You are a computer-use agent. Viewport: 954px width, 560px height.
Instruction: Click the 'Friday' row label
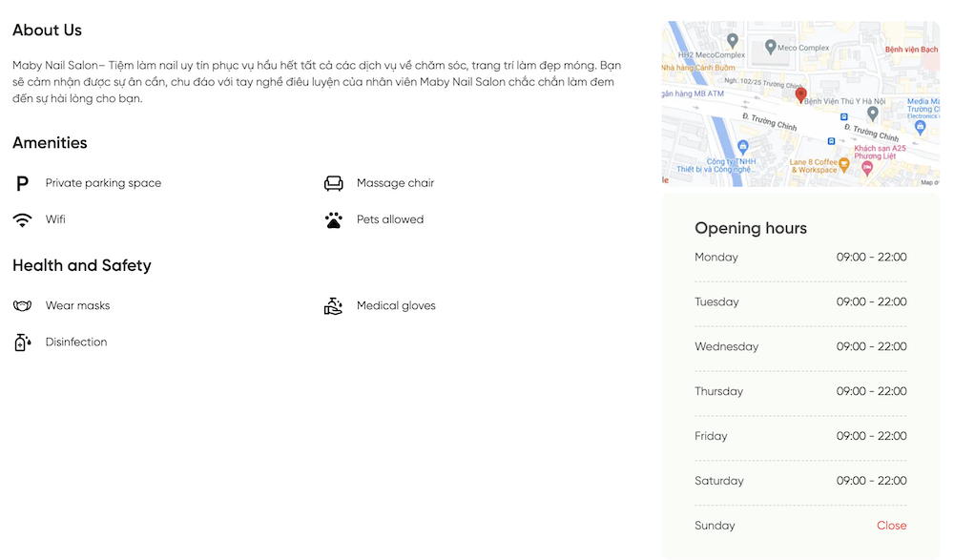click(711, 436)
